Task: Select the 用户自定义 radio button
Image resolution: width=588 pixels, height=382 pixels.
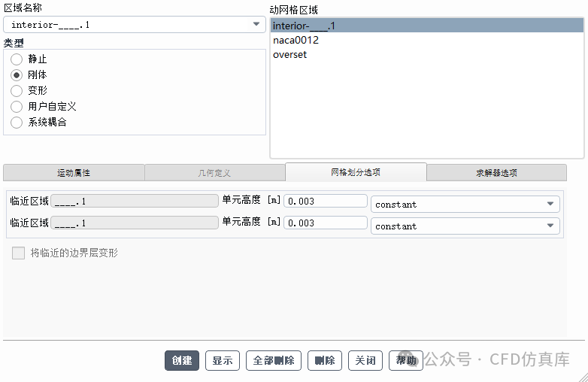Action: point(17,107)
